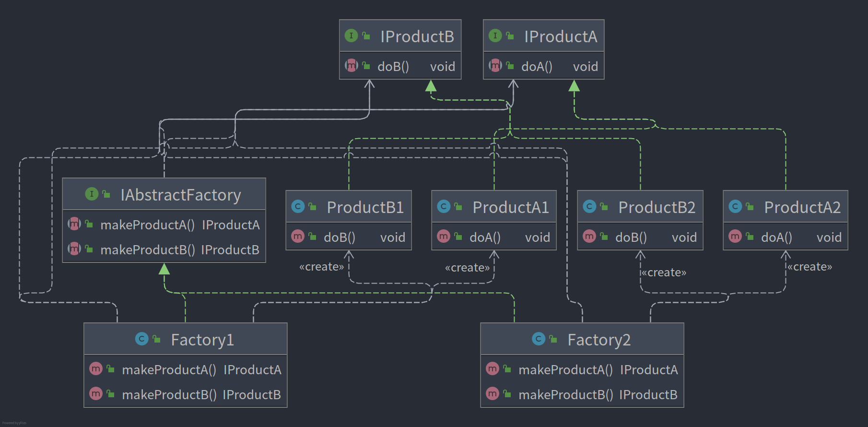868x427 pixels.
Task: Click makeProductB() text in Factory1
Action: pos(169,394)
